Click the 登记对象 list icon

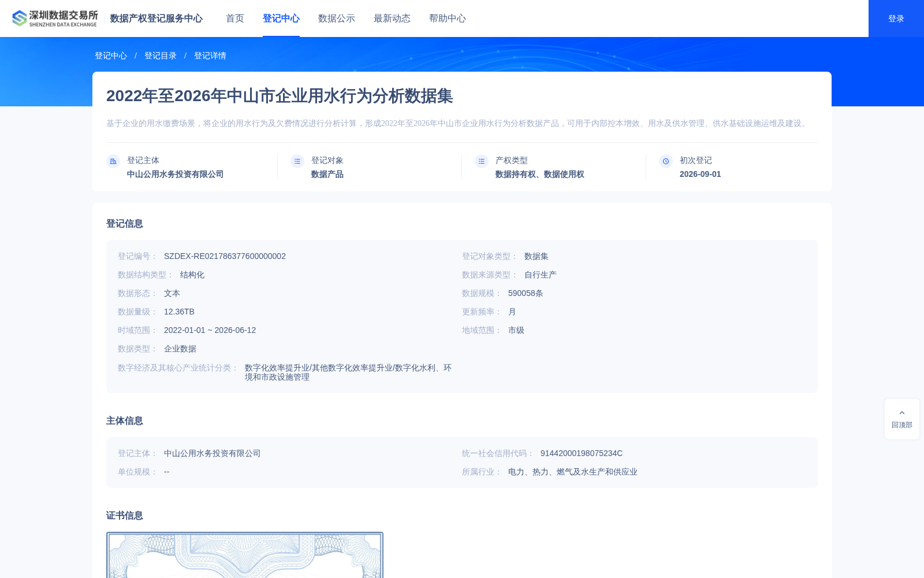(x=297, y=161)
